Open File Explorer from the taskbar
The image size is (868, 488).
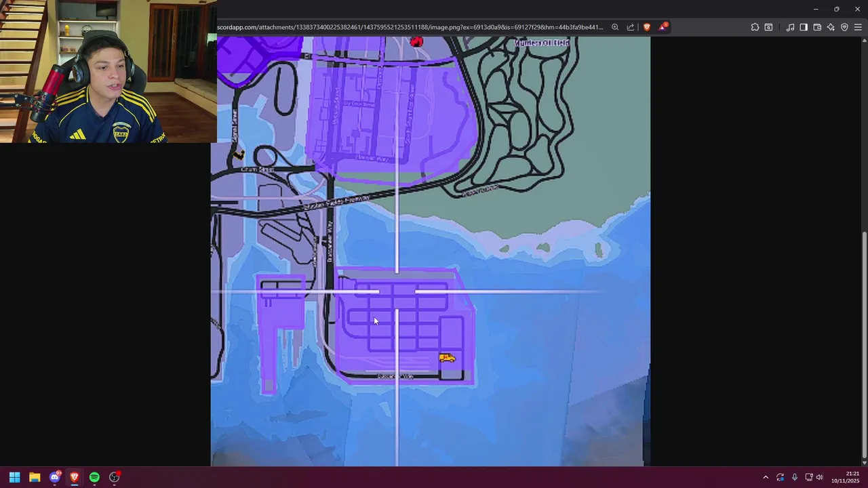pos(35,477)
